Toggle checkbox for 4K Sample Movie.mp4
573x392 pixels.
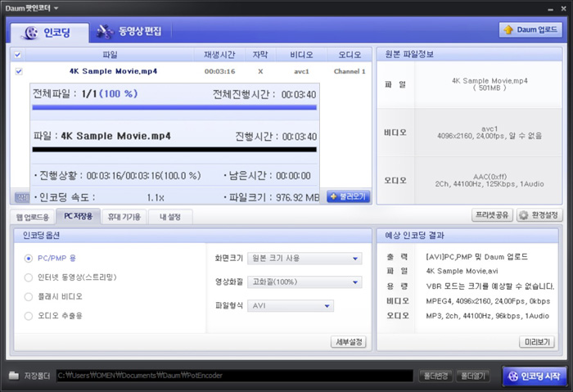pos(19,71)
